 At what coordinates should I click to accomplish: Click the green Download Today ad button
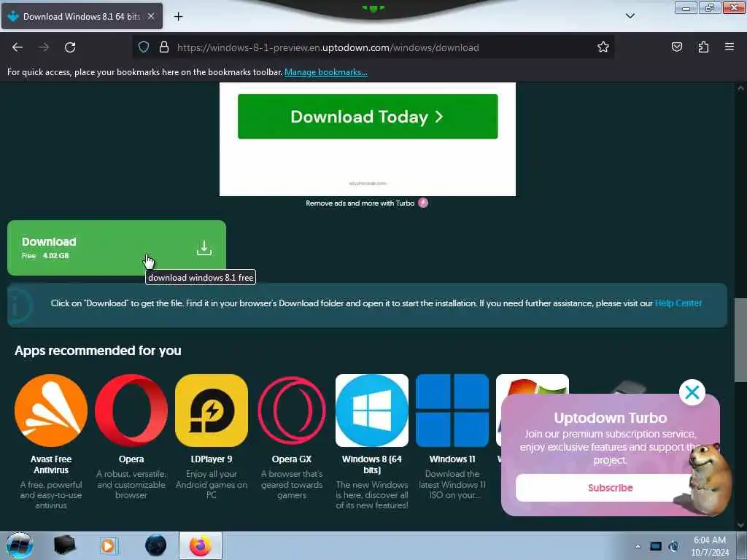(368, 117)
